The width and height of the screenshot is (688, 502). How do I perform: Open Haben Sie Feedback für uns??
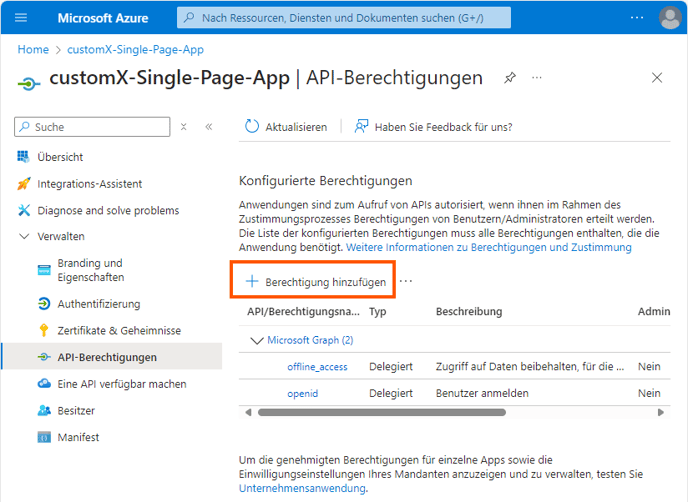pos(443,127)
